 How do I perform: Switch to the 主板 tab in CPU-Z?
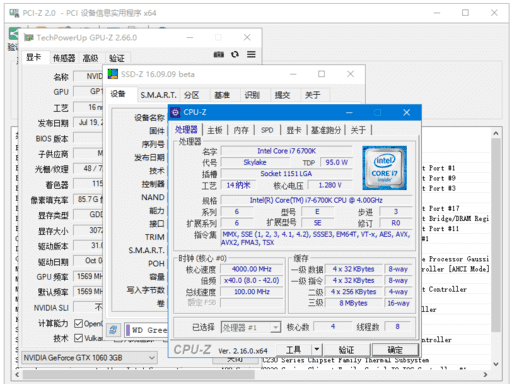tap(215, 130)
